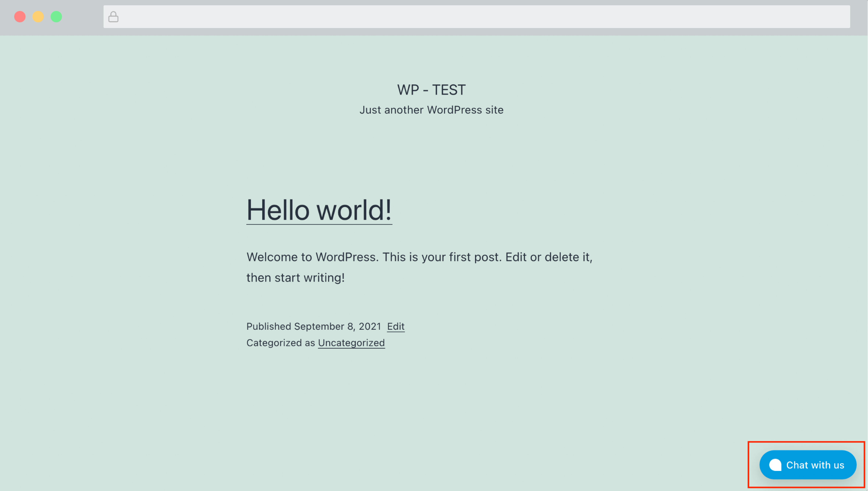The image size is (868, 491).
Task: Click the red close window button
Action: (20, 16)
